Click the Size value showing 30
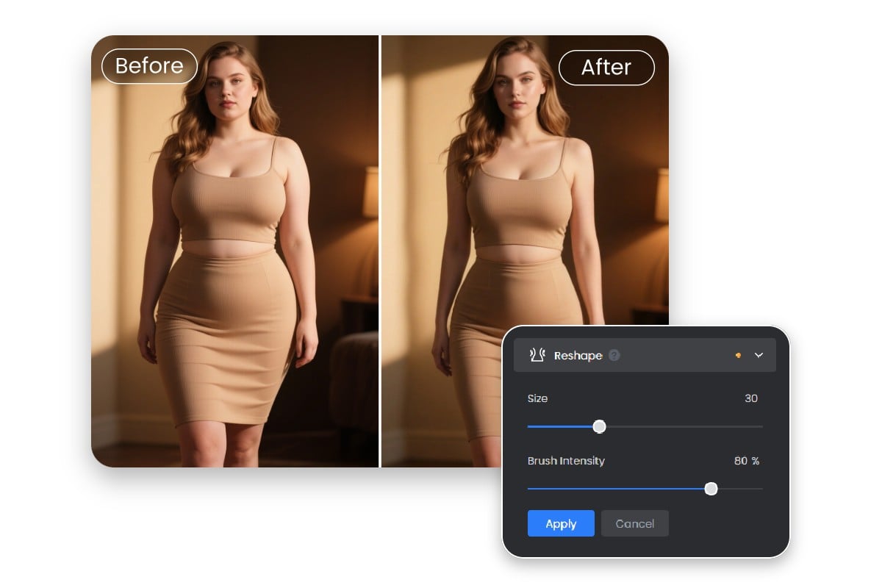This screenshot has height=588, width=882. pyautogui.click(x=750, y=398)
